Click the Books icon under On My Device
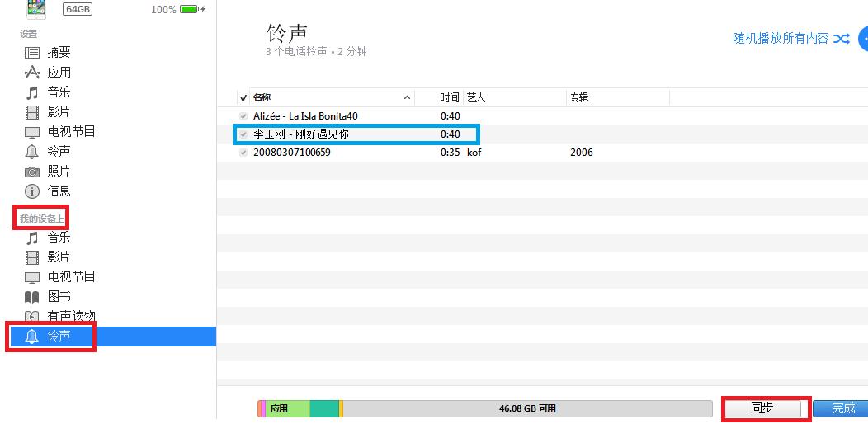 32,297
